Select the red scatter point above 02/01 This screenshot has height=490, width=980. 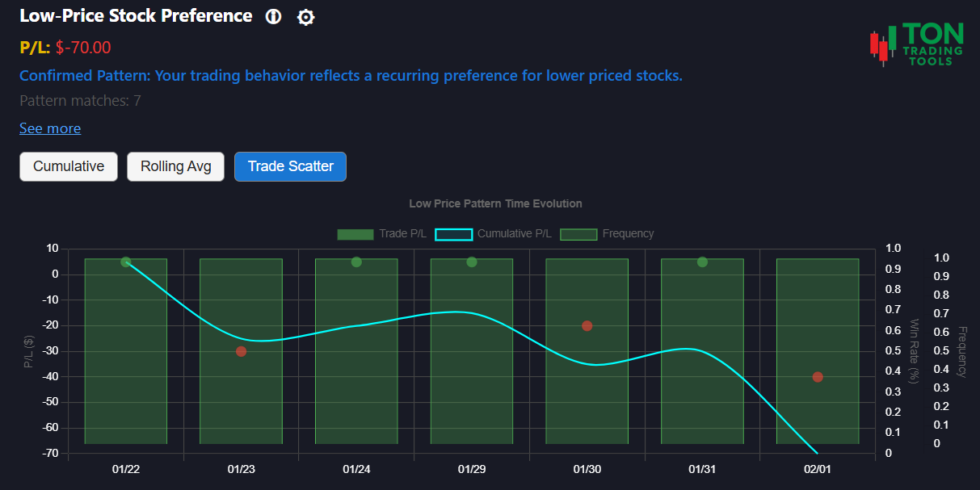point(816,376)
